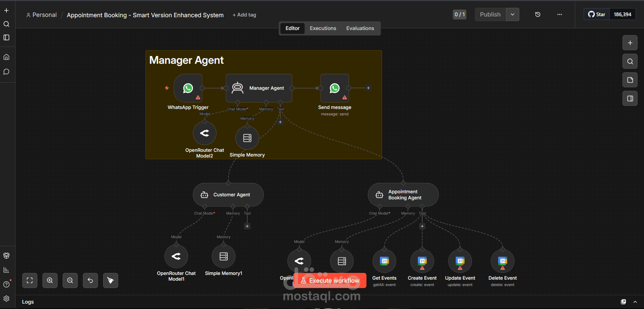
Task: Open the three-dot more options menu
Action: tap(559, 15)
